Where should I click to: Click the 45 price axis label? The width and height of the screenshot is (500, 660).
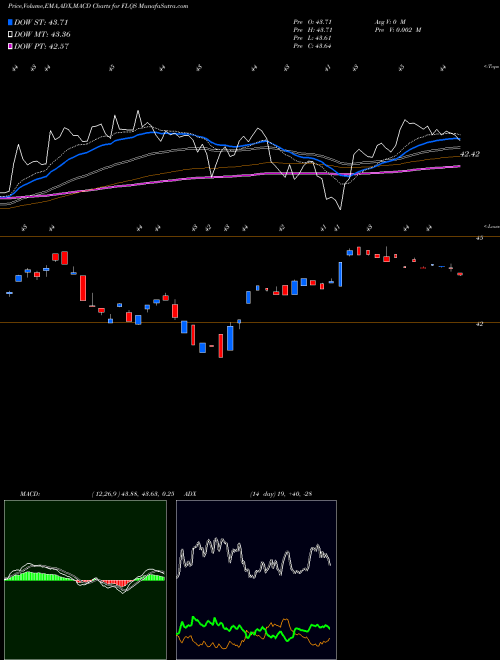[x=479, y=238]
